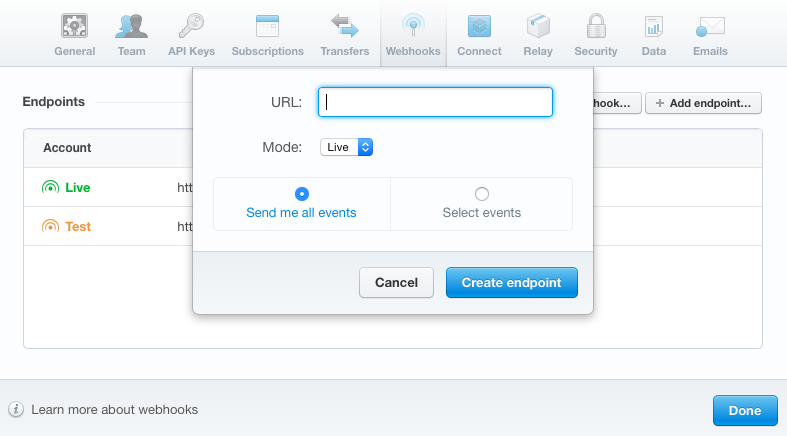Click the Send me all events label
The image size is (787, 436).
(301, 213)
